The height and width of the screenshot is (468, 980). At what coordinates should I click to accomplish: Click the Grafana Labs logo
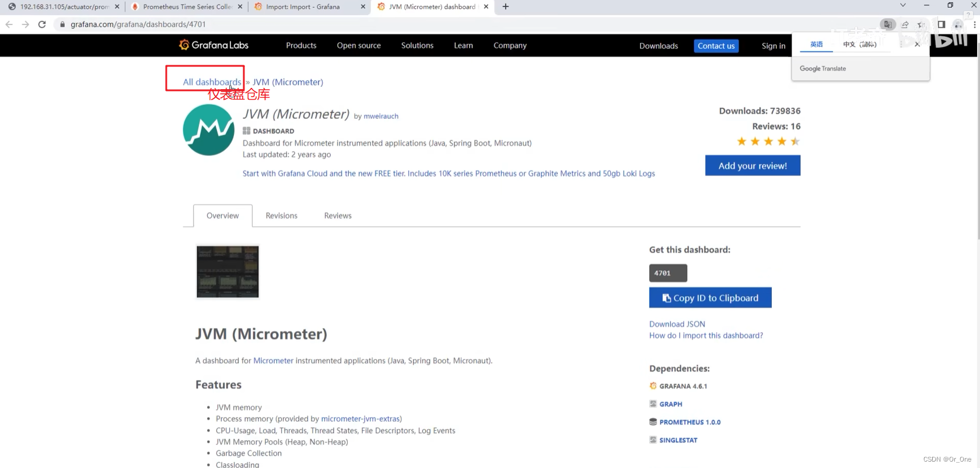pos(213,45)
